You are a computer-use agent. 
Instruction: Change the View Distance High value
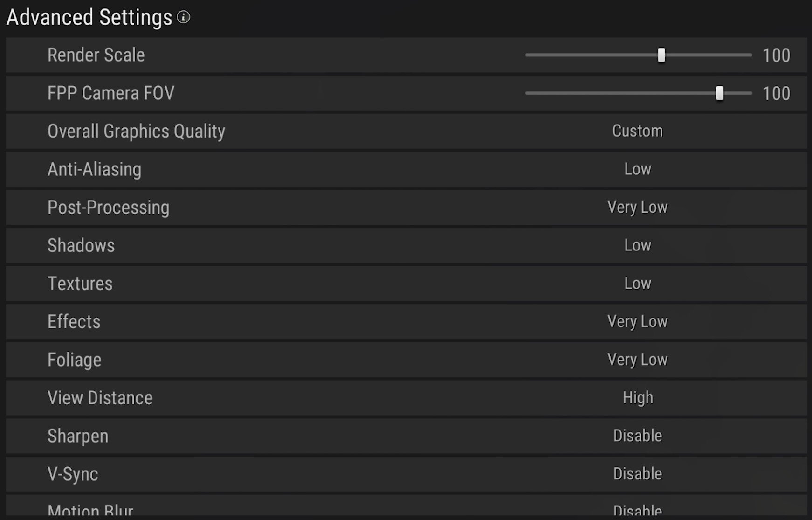pyautogui.click(x=637, y=398)
